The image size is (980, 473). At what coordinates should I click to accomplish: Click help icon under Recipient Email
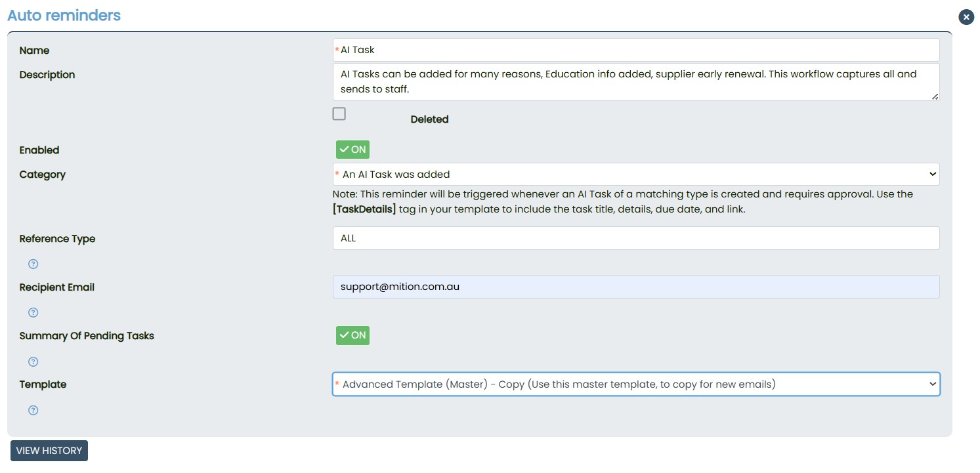(x=33, y=312)
